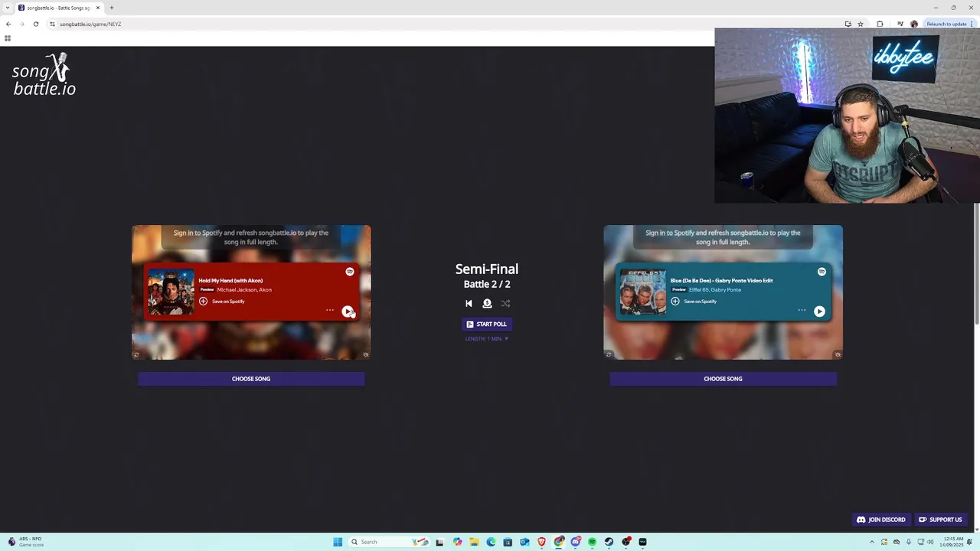This screenshot has height=551, width=980.
Task: Open the browser extensions puzzle icon
Action: tap(880, 24)
